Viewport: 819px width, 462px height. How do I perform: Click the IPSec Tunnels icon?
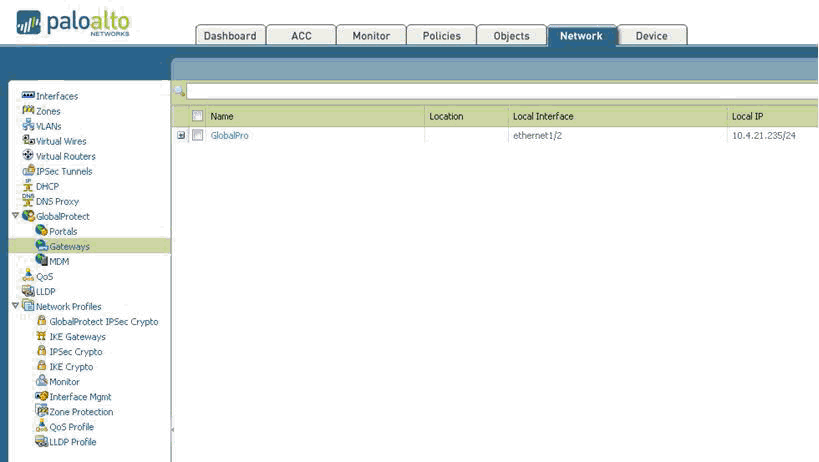[28, 171]
